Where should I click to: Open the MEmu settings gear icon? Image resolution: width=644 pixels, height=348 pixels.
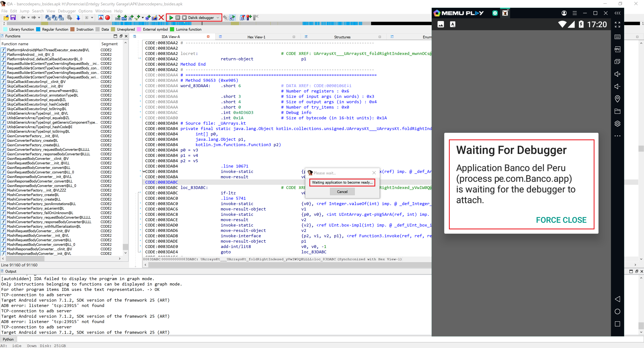[617, 124]
